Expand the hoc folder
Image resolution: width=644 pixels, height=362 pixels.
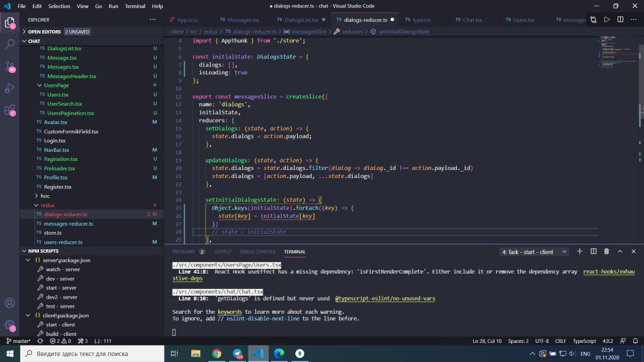click(45, 196)
